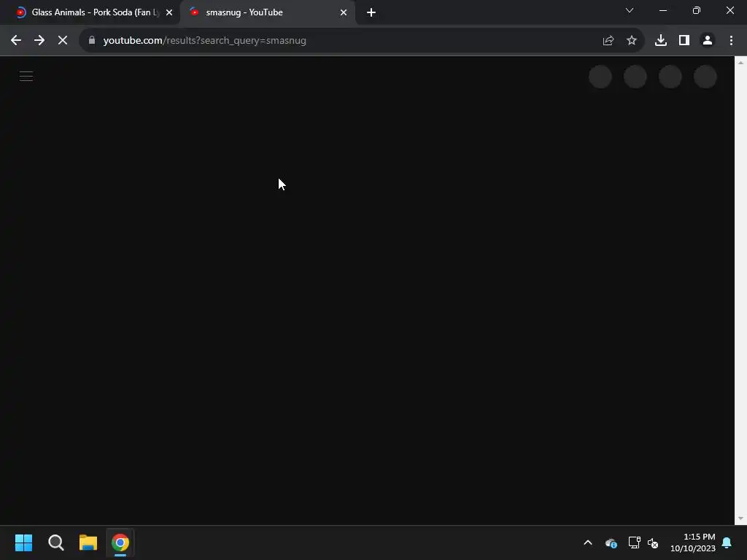Open a new tab with the plus button
Viewport: 747px width, 560px height.
(371, 12)
